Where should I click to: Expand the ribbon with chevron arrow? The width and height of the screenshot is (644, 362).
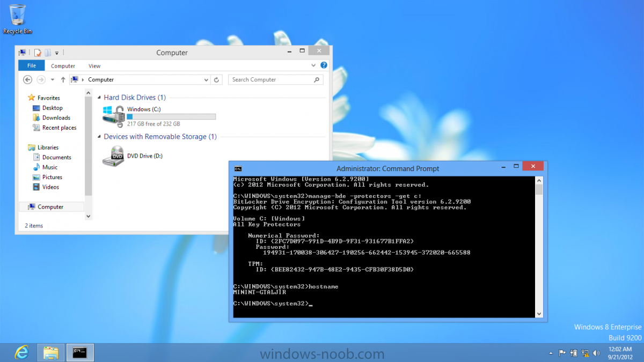pos(314,65)
